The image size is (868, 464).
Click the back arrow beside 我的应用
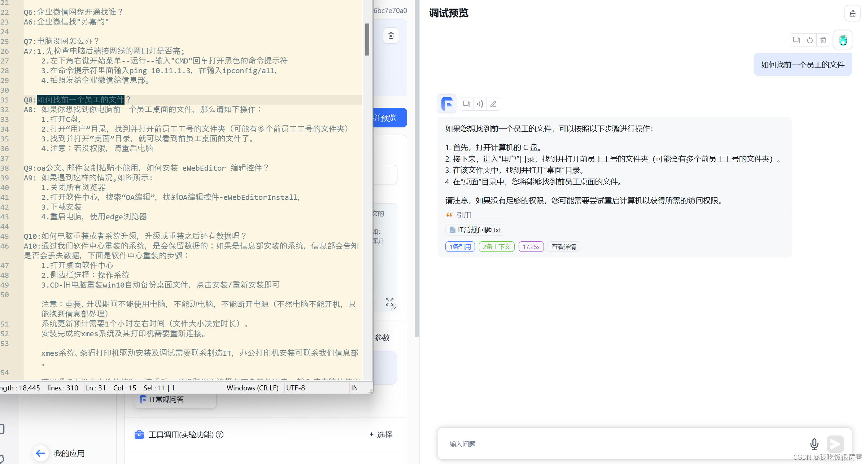point(41,453)
